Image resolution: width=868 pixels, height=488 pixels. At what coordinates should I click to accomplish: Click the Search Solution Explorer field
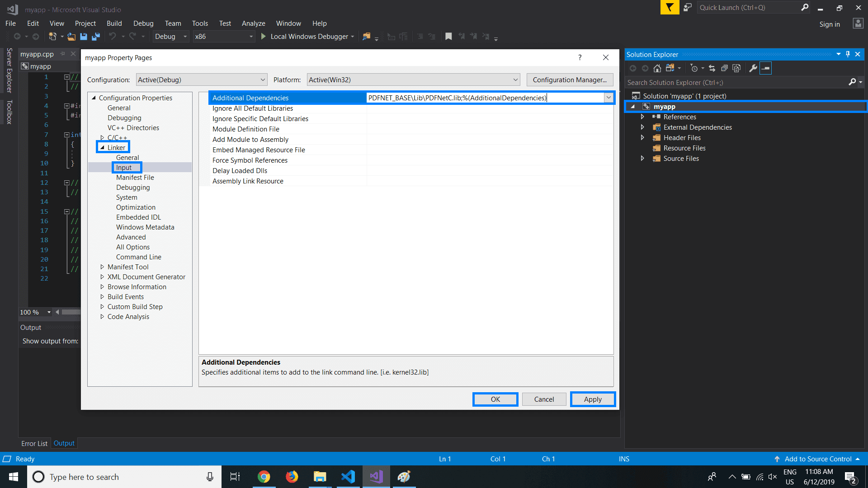(737, 83)
